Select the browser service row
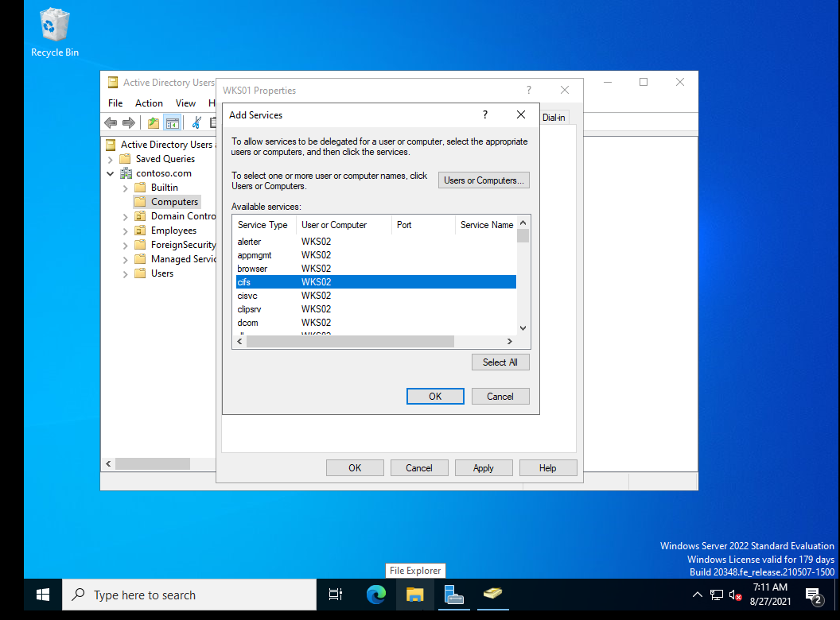 click(x=376, y=268)
